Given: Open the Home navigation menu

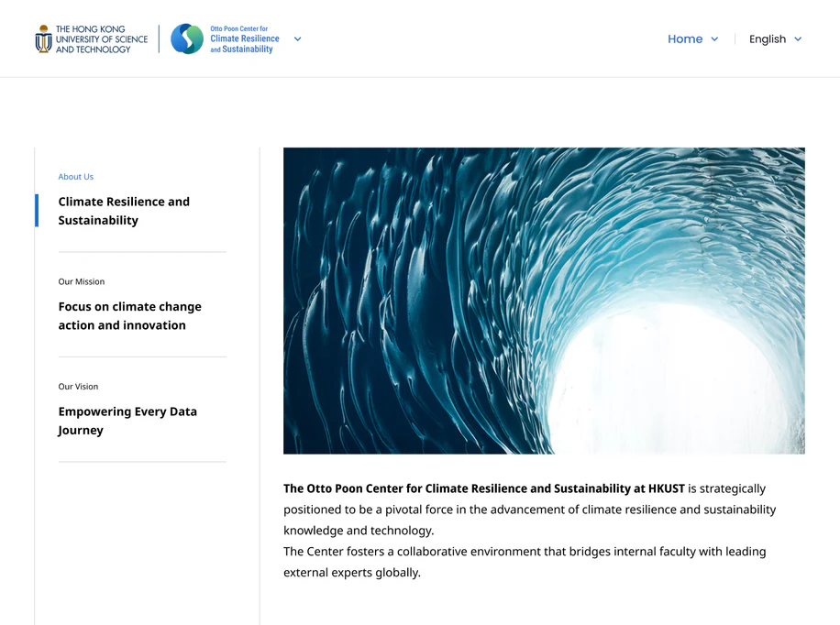Looking at the screenshot, I should [685, 39].
